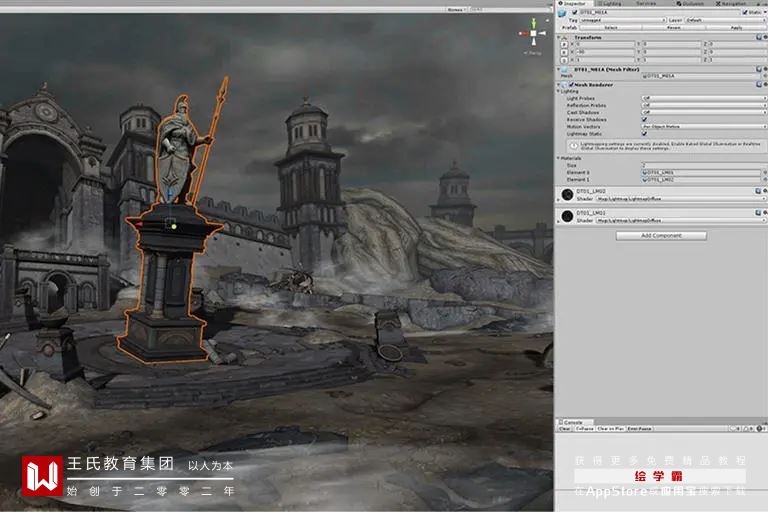Open the Cast Shadows dropdown
Screen dimensions: 768x512
click(704, 112)
